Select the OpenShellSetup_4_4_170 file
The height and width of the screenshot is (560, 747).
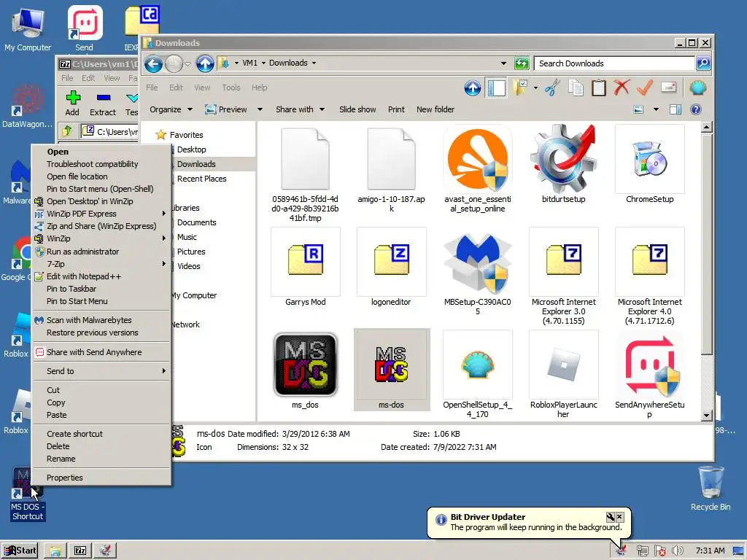coord(477,376)
